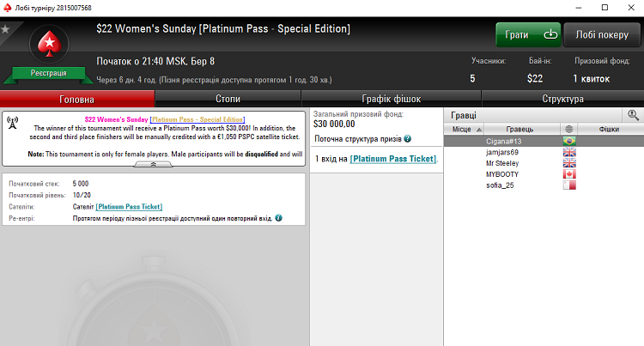644x346 pixels.
Task: Click the PokerStars red spade logo
Action: pos(49,44)
